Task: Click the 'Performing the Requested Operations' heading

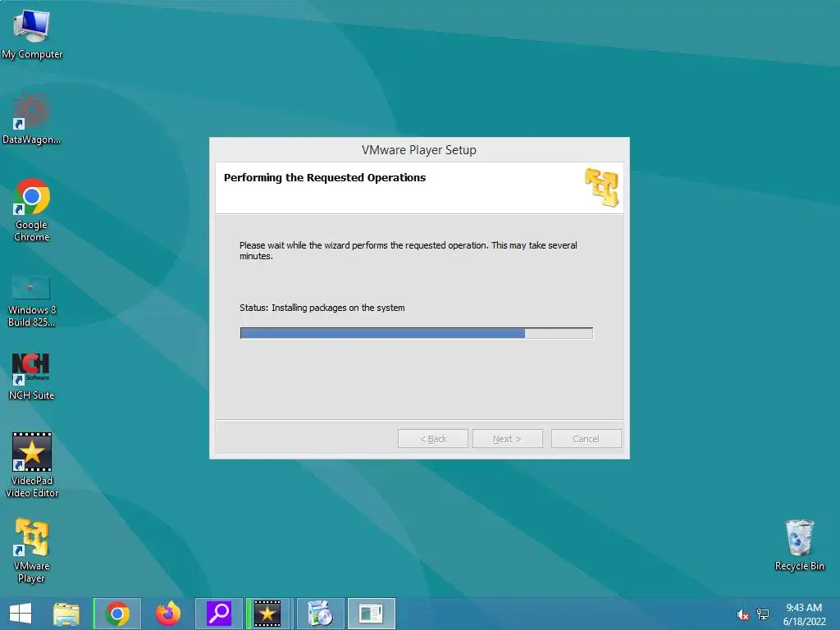Action: pos(325,178)
